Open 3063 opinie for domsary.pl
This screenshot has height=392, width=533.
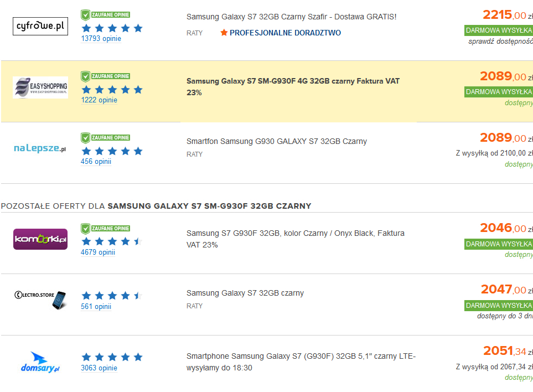tap(99, 368)
